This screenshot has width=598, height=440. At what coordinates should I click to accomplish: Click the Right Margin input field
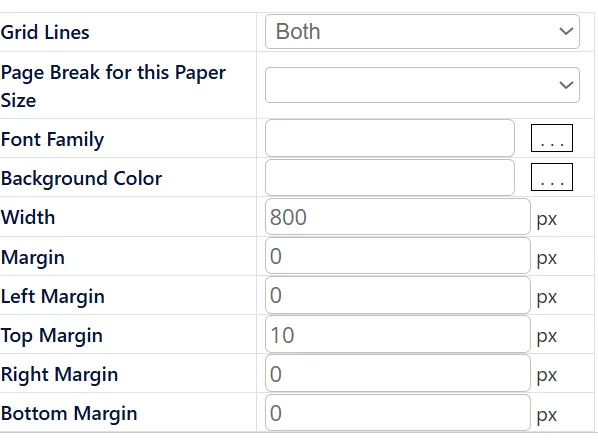click(398, 374)
